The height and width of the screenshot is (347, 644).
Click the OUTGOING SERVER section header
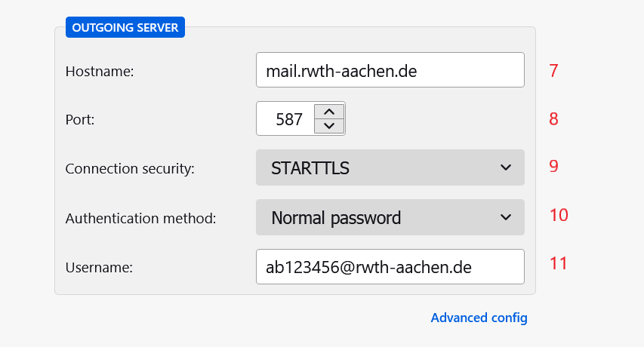pyautogui.click(x=125, y=28)
